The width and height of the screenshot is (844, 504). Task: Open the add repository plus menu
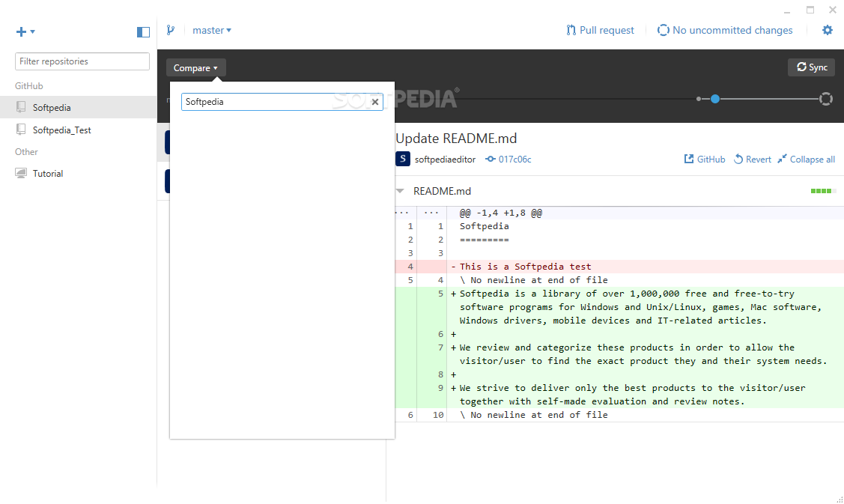tap(25, 31)
